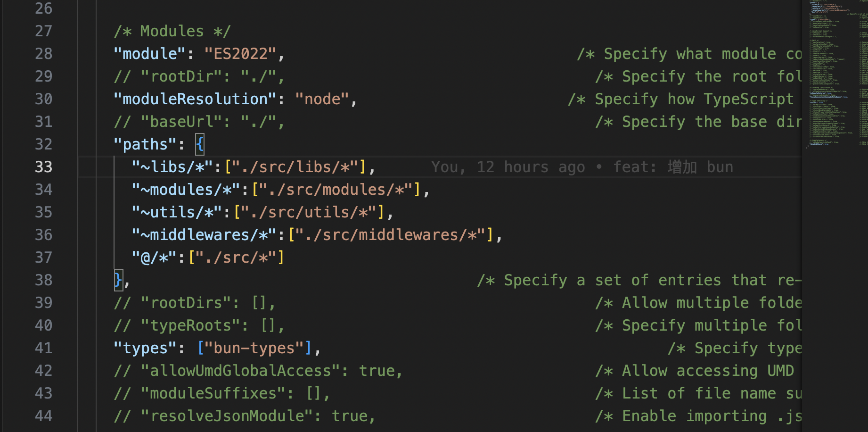868x432 pixels.
Task: Click the /* Modules */ comment
Action: [x=172, y=31]
